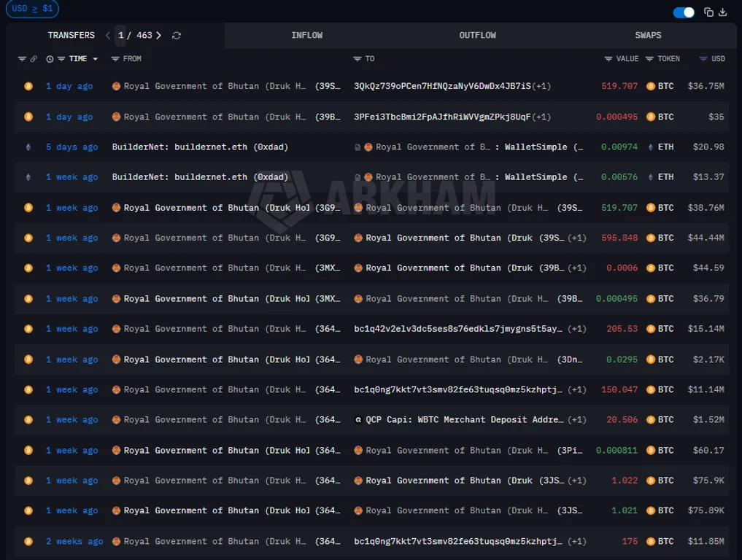The image size is (742, 560).
Task: Click the (+1) badge in $36.75M row
Action: (x=541, y=86)
